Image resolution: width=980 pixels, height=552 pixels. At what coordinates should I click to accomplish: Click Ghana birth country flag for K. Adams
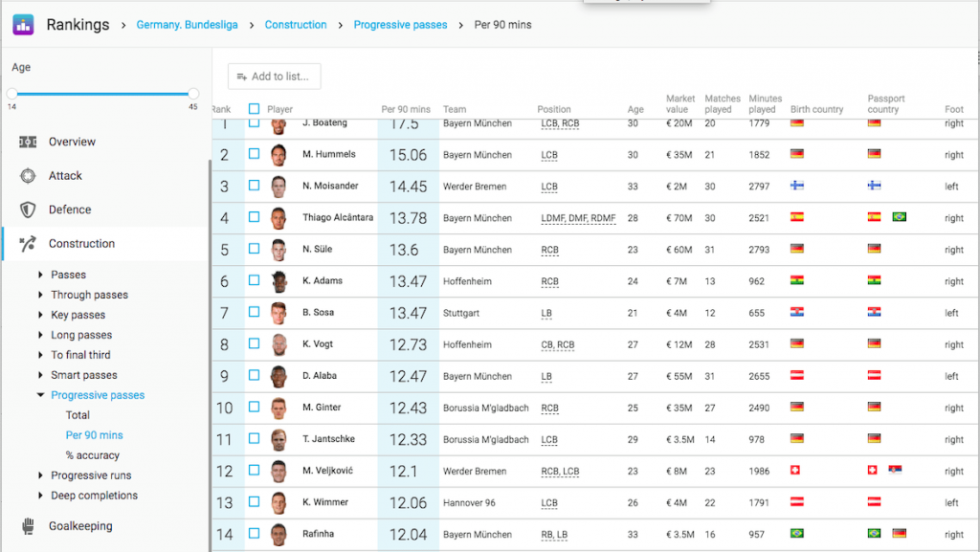click(797, 280)
